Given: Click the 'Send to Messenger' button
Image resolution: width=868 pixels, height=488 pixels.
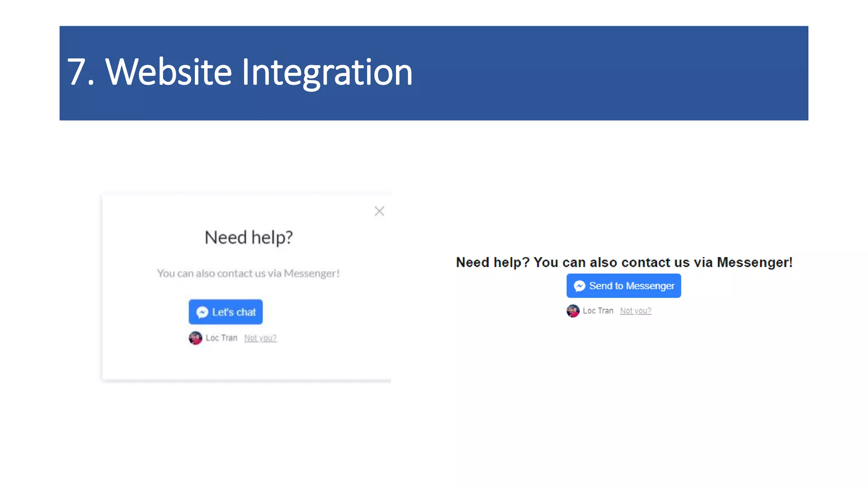Looking at the screenshot, I should click(x=623, y=286).
